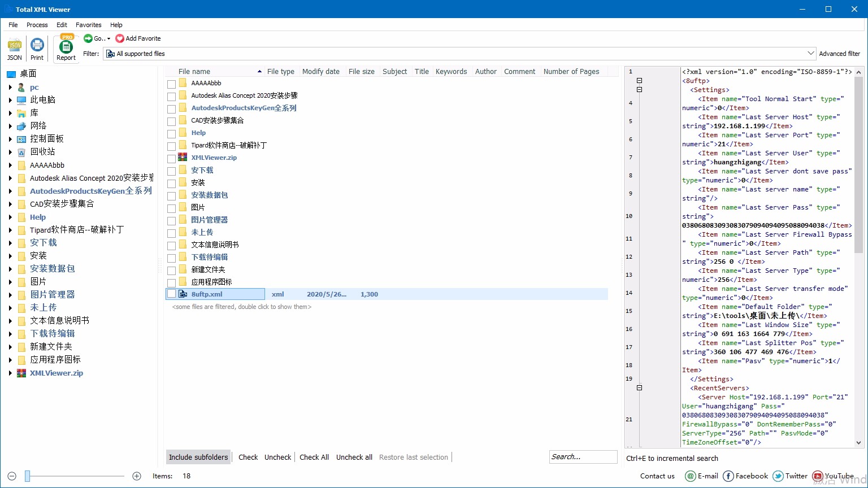Click the E-mail contact icon

(691, 476)
